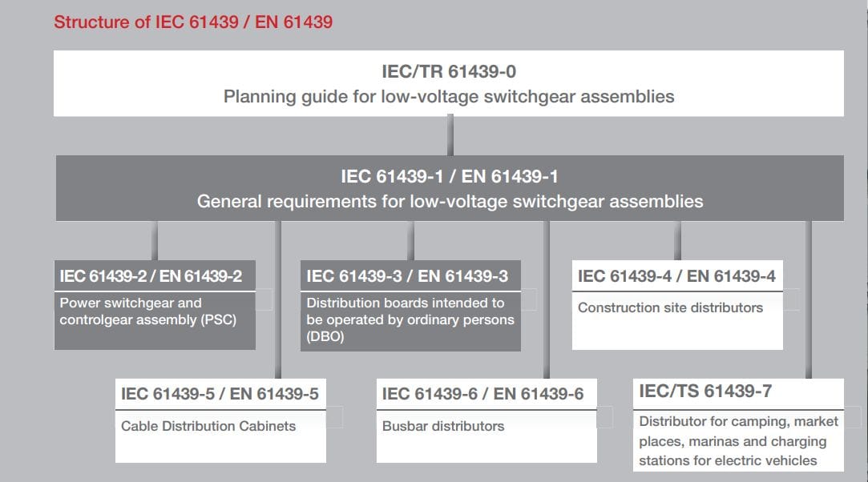Click the camping, marinas and charging stations description
Viewport: 868px width, 482px height.
[x=738, y=440]
